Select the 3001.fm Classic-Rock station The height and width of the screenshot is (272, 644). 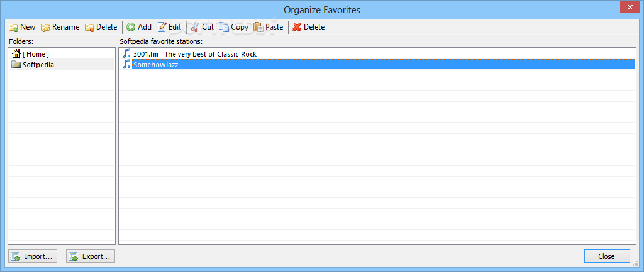(x=378, y=54)
